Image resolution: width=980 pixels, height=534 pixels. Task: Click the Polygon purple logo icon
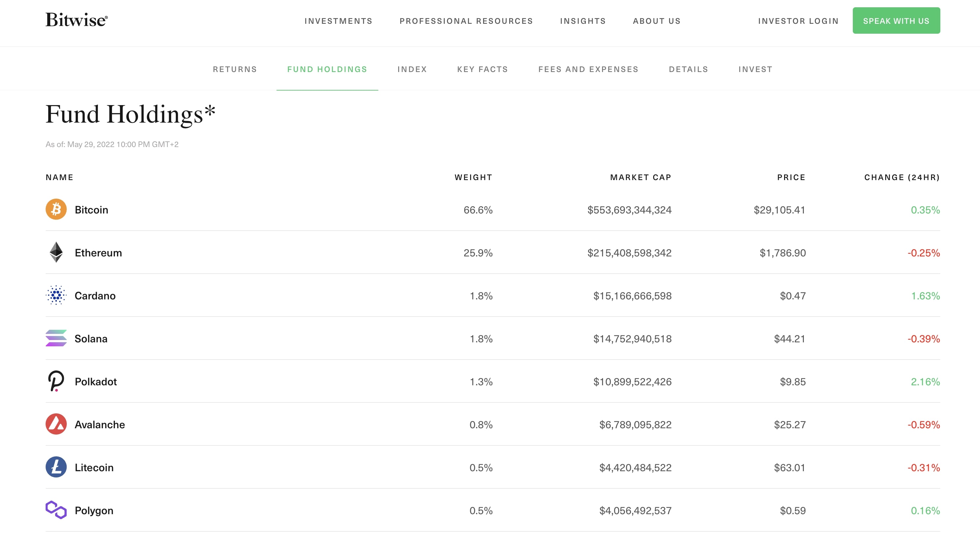point(56,510)
